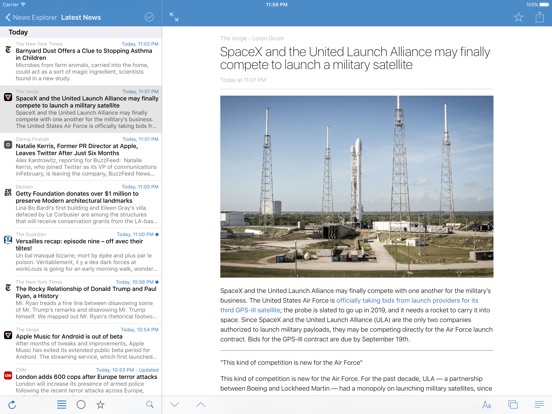The image size is (552, 414).
Task: Click the Carrier Wi-Fi status indicator
Action: (14, 5)
